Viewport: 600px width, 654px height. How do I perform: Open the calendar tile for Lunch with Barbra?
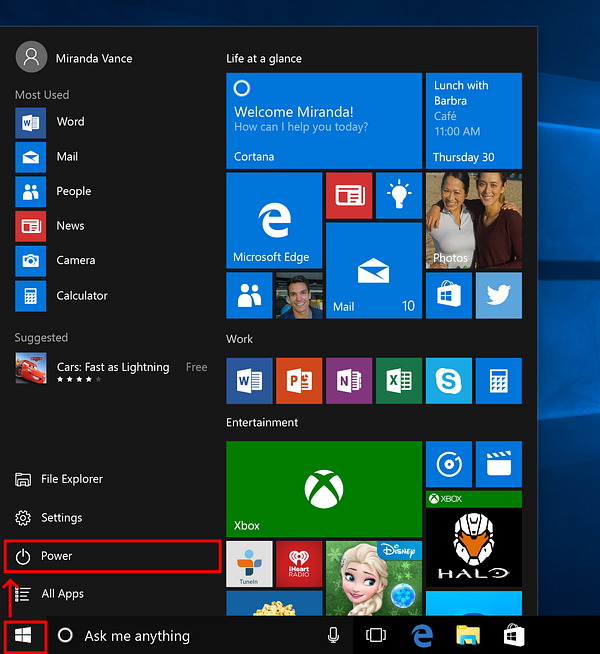tap(474, 121)
